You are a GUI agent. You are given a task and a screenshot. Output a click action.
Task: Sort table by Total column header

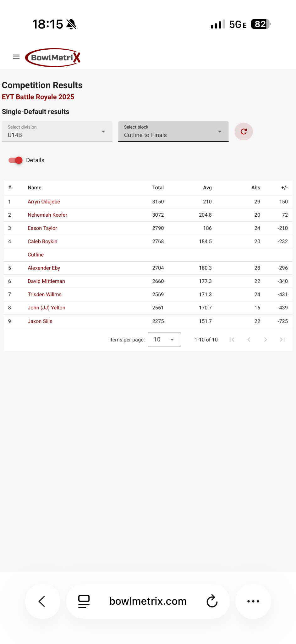pyautogui.click(x=158, y=188)
